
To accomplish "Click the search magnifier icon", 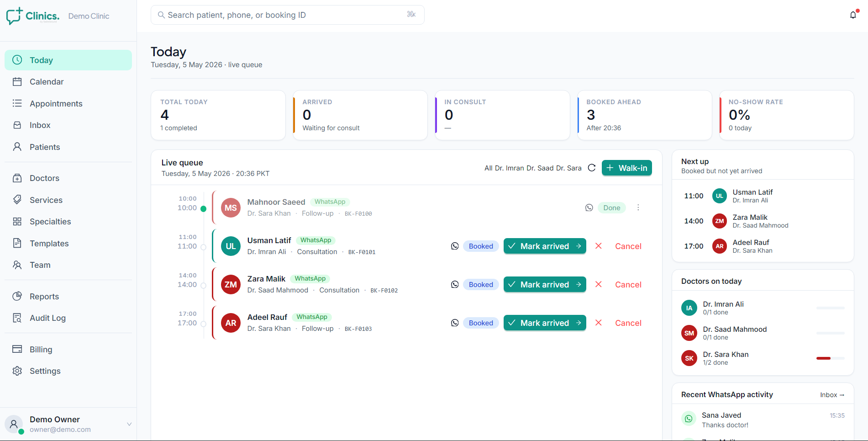I will [x=161, y=15].
